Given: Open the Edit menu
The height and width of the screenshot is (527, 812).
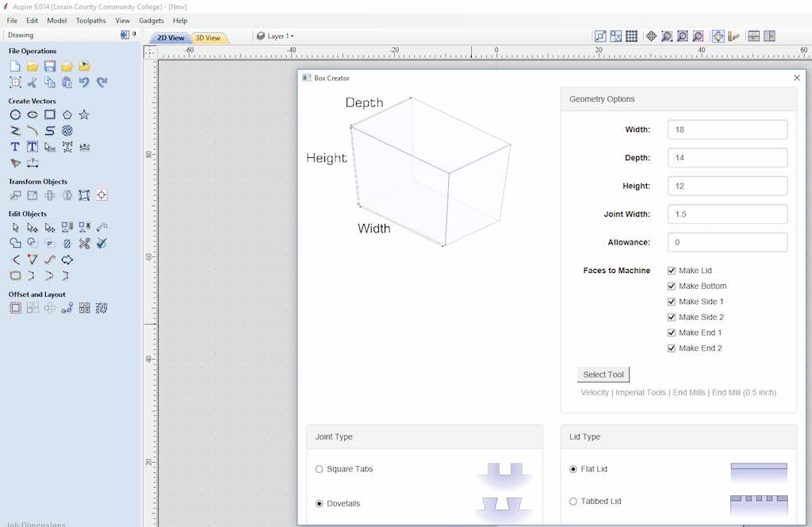Looking at the screenshot, I should click(32, 21).
